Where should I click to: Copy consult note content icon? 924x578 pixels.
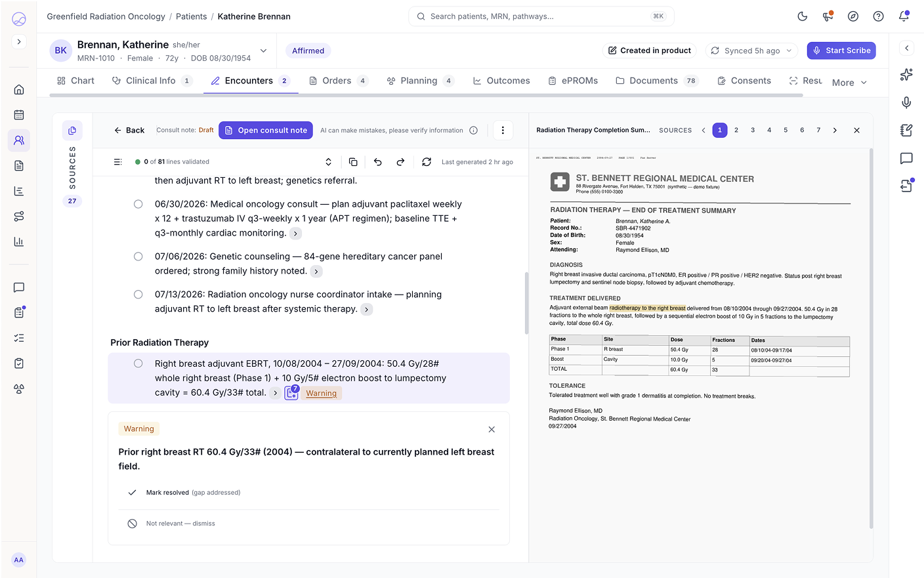click(353, 162)
